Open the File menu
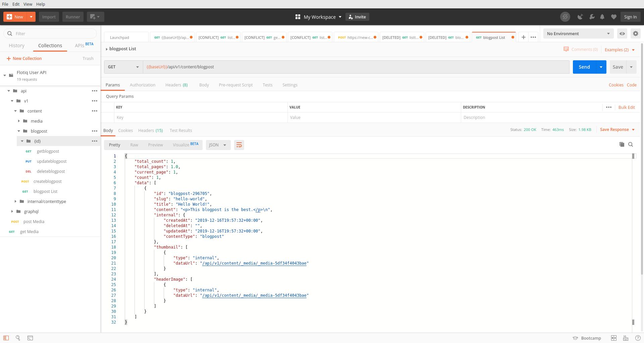 [x=5, y=4]
